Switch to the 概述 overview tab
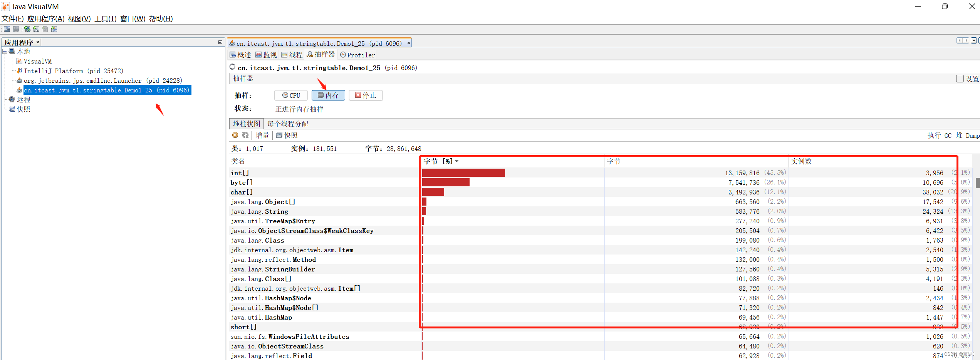The height and width of the screenshot is (360, 980). pos(240,55)
